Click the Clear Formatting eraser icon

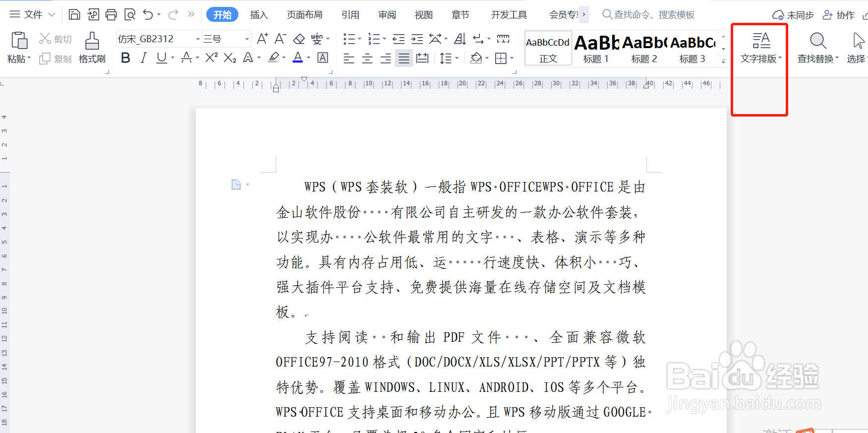coord(299,39)
